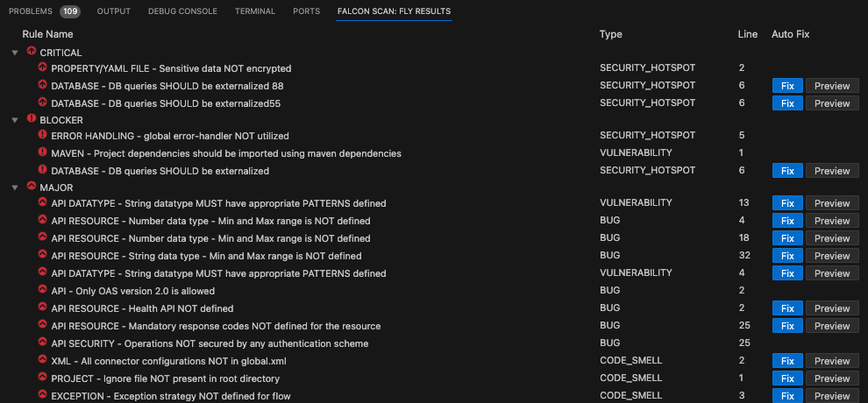
Task: Click the BLOCKER severity icon
Action: point(32,119)
